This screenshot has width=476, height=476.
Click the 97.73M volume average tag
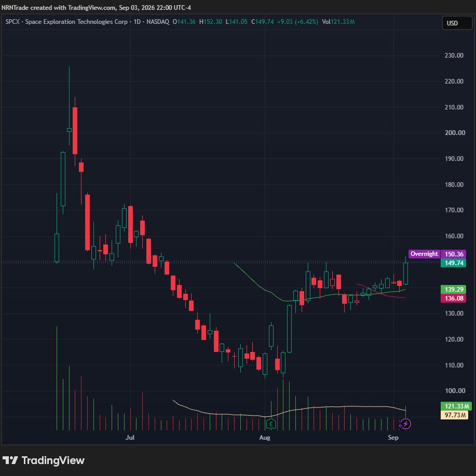tap(454, 415)
